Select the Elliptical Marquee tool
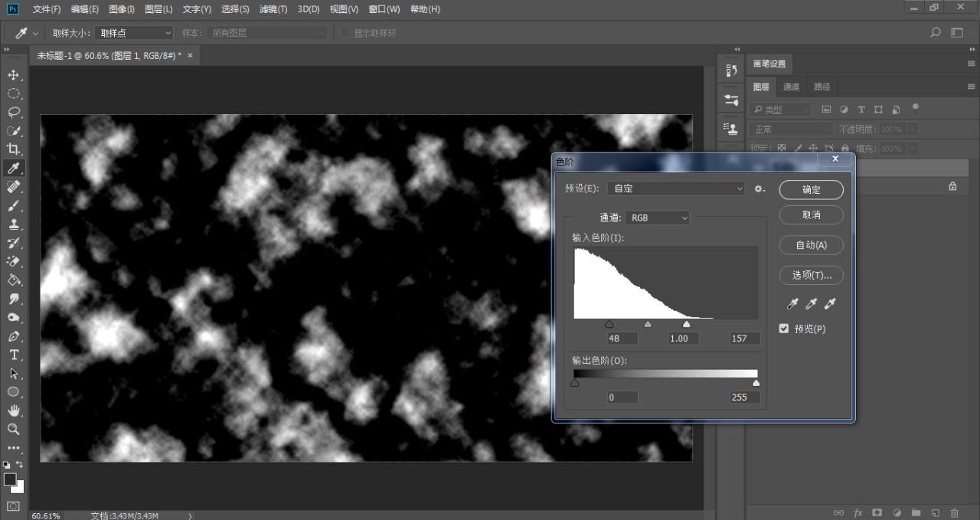Screen dimensions: 980x520 (x=14, y=93)
